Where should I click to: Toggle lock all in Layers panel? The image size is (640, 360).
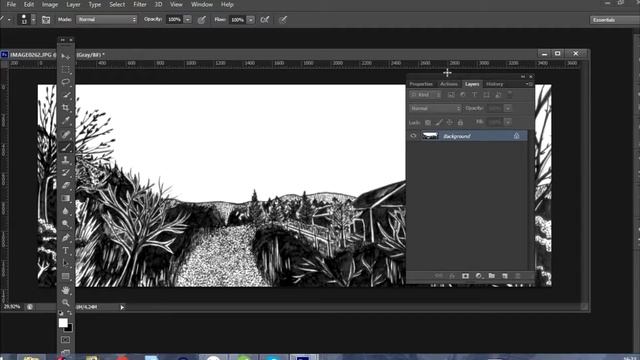coord(460,122)
